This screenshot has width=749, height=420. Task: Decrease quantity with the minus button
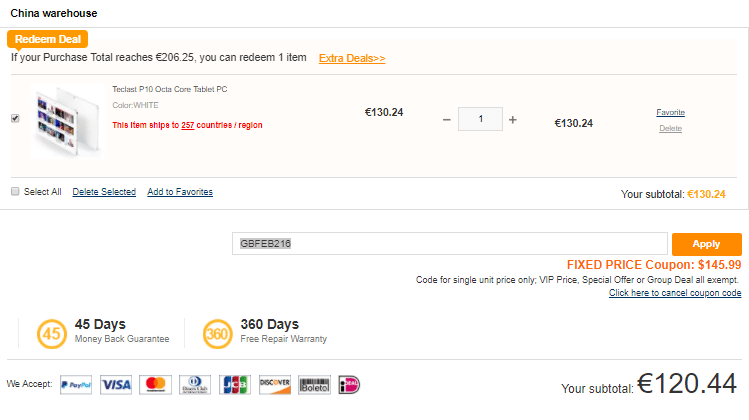coord(447,119)
